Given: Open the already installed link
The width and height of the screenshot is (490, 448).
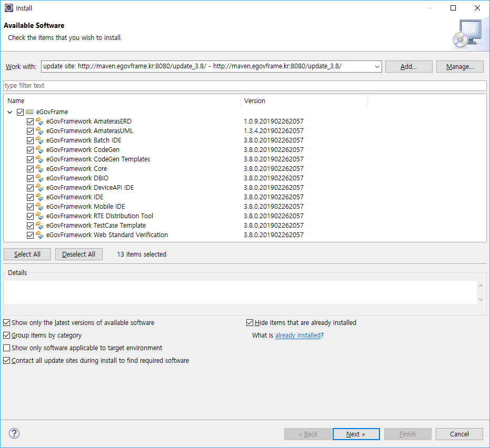Looking at the screenshot, I should 297,335.
